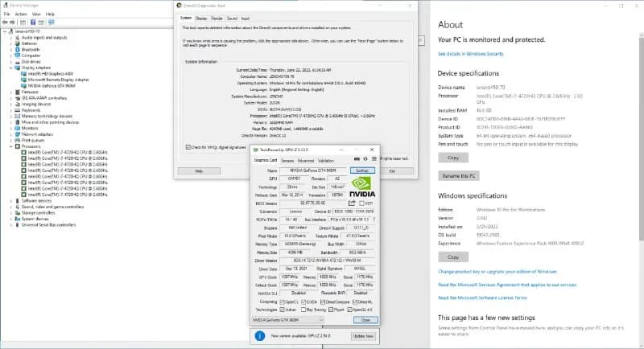Viewport: 644px width, 349px height.
Task: Click the Storage controllers category icon
Action: (17, 213)
